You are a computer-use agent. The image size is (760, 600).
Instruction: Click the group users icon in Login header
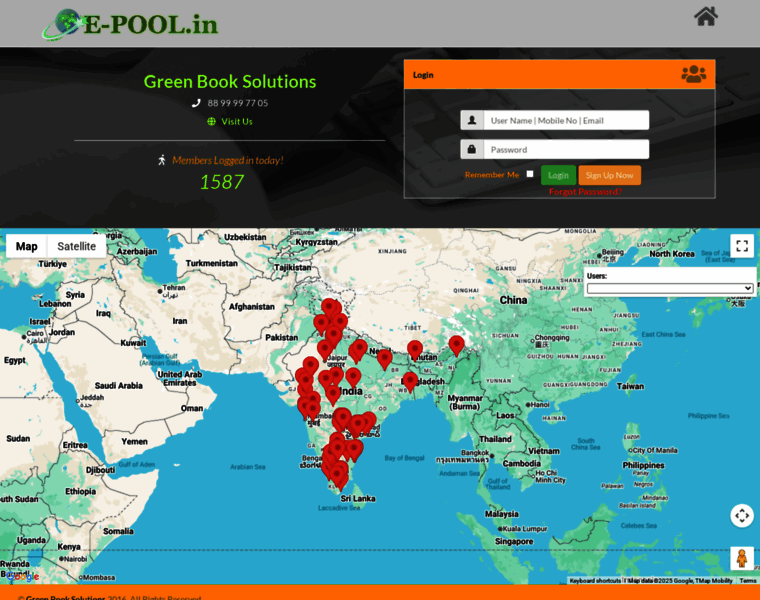[694, 74]
